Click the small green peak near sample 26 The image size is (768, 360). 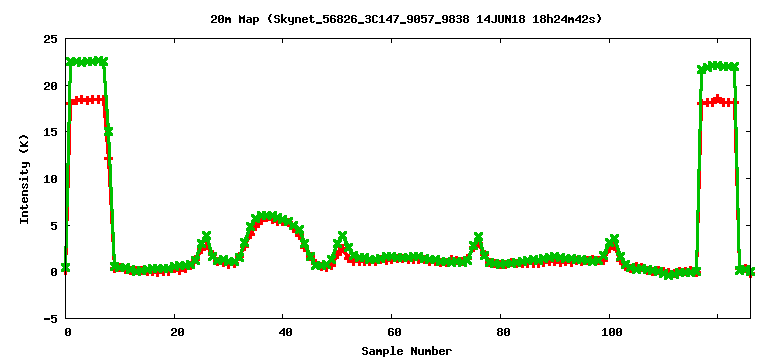206,237
